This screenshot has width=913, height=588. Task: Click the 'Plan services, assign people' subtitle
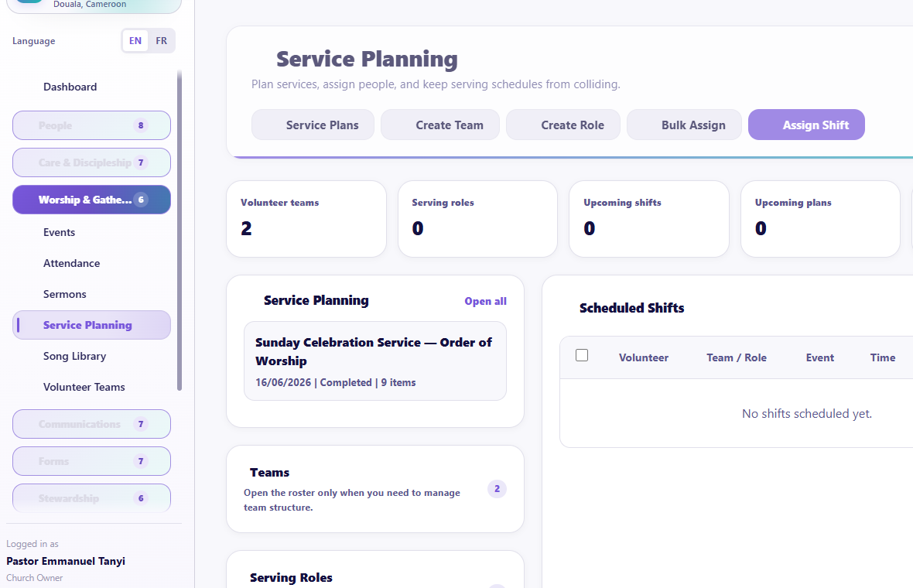(436, 84)
